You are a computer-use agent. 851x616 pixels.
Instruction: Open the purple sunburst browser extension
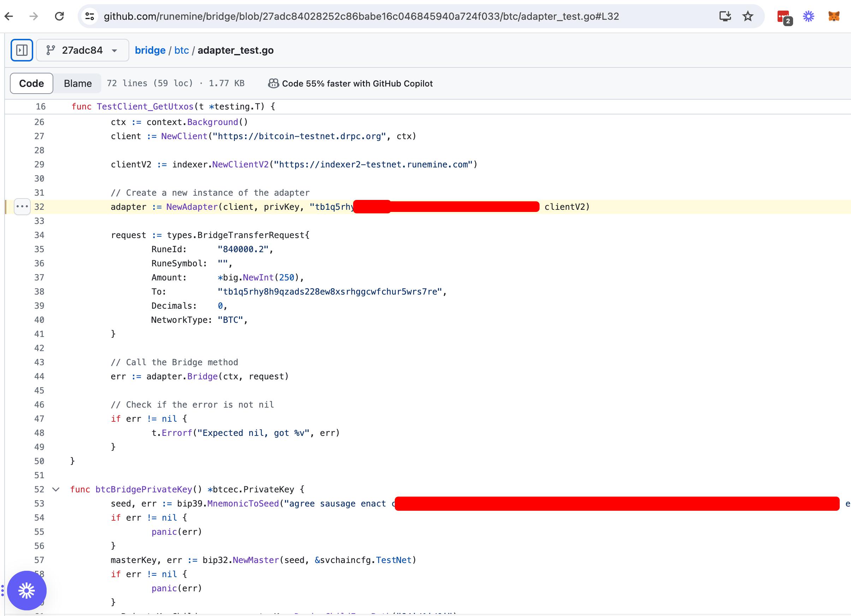809,16
